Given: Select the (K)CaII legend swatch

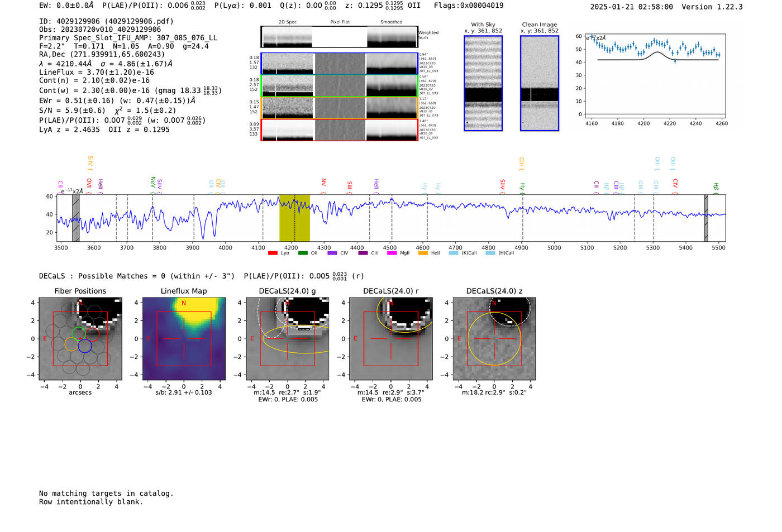Looking at the screenshot, I should tap(454, 253).
